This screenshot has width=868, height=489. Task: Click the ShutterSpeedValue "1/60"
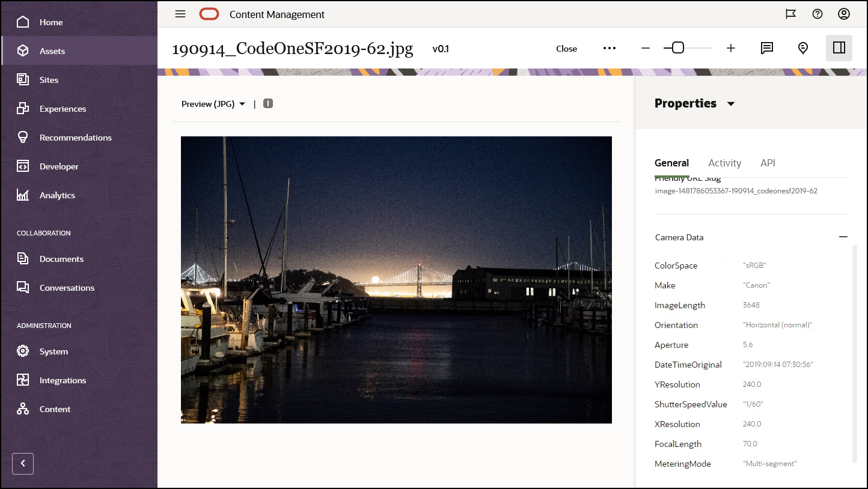(x=753, y=404)
